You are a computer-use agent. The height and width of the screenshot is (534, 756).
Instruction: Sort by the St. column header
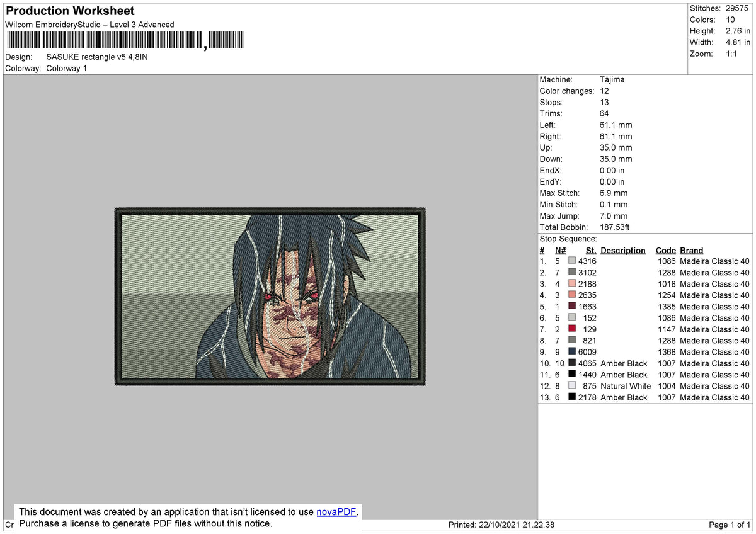[590, 250]
